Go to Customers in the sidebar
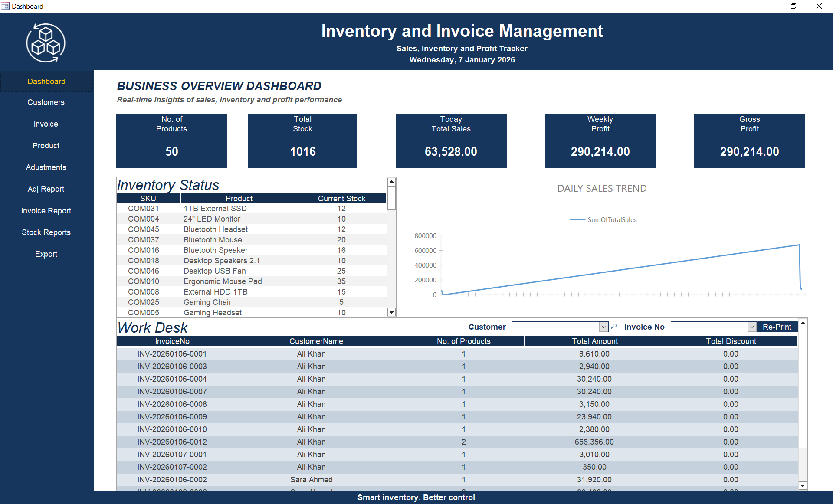The height and width of the screenshot is (504, 833). (x=46, y=102)
